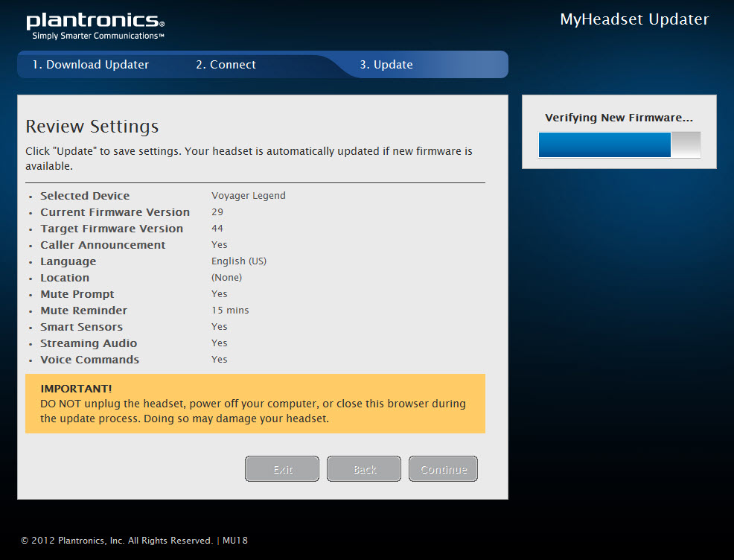Click the Continue button
The width and height of the screenshot is (734, 560).
click(x=443, y=468)
